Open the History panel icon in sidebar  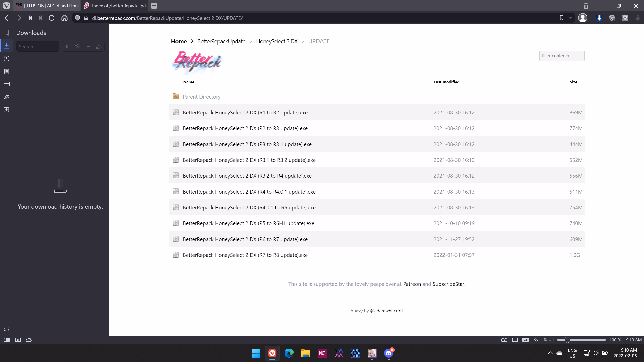[7, 59]
